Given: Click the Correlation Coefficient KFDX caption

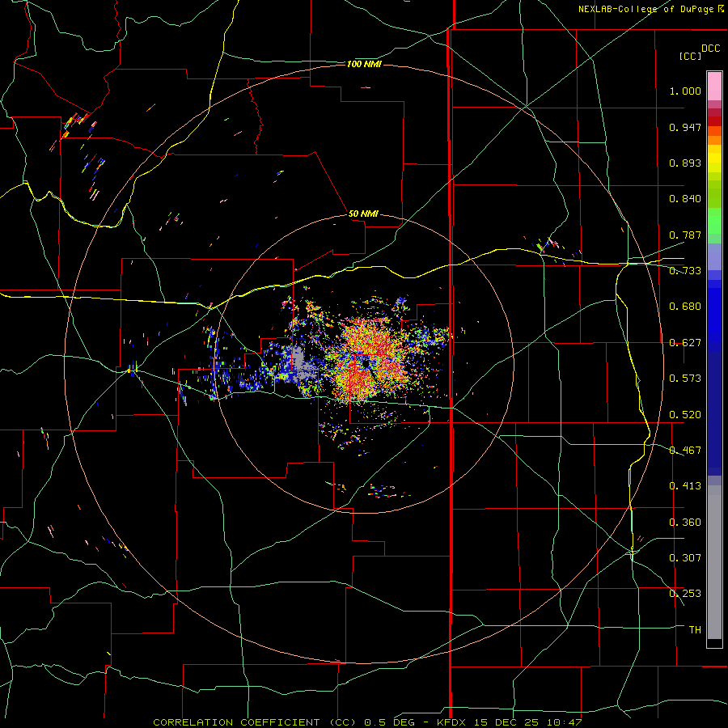Looking at the screenshot, I should (367, 722).
